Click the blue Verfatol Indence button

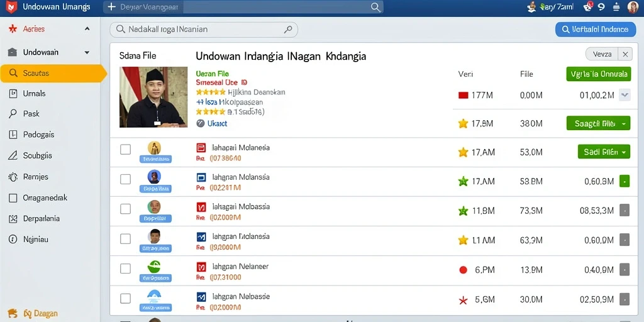tap(595, 29)
